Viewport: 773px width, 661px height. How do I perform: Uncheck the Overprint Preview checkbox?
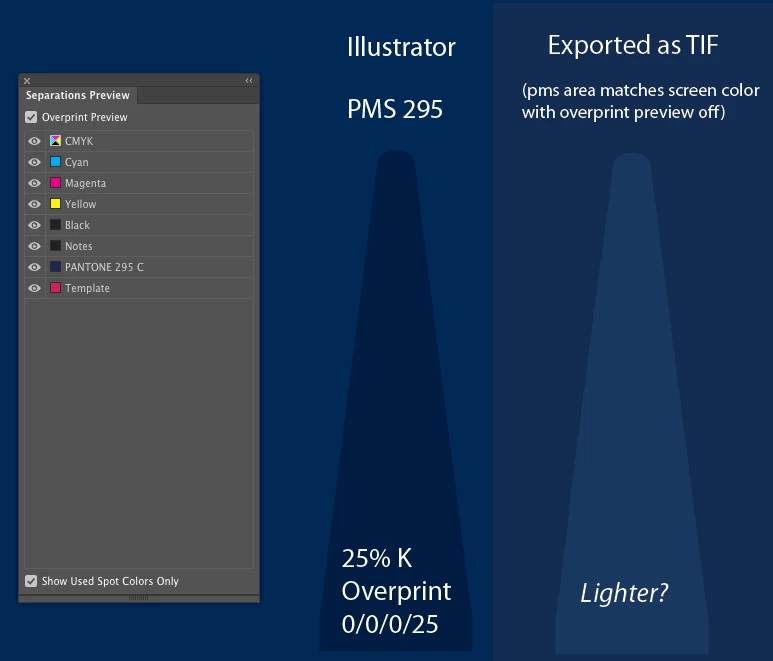[x=31, y=117]
